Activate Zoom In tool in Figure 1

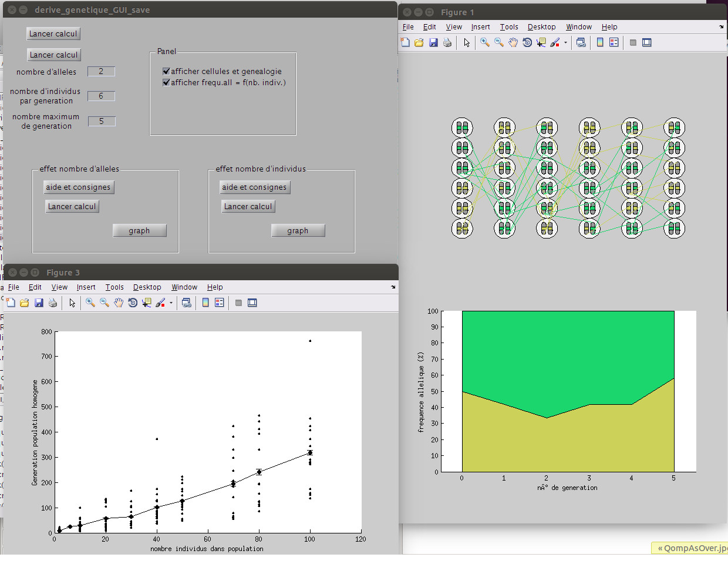pos(485,42)
